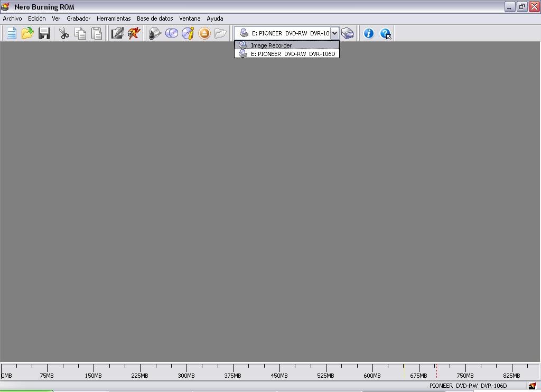Copy using the duplicate pages icon
Image resolution: width=541 pixels, height=392 pixels.
tap(80, 33)
